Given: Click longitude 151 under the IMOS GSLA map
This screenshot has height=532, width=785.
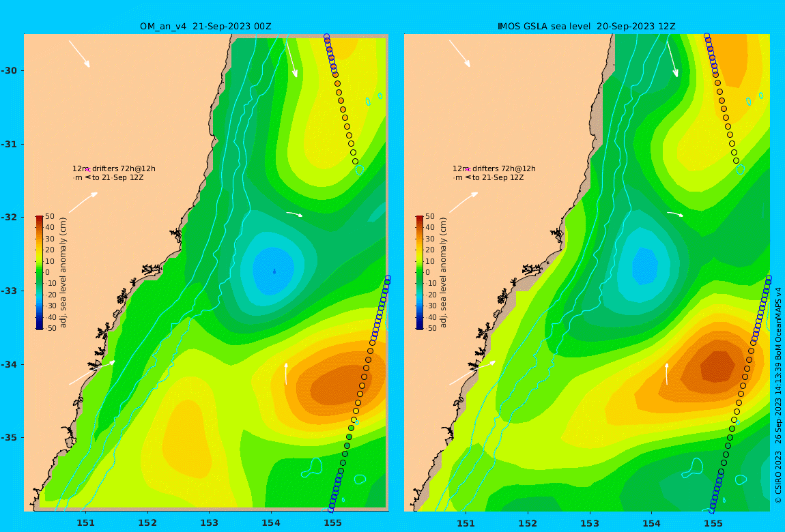Looking at the screenshot, I should click(x=466, y=523).
